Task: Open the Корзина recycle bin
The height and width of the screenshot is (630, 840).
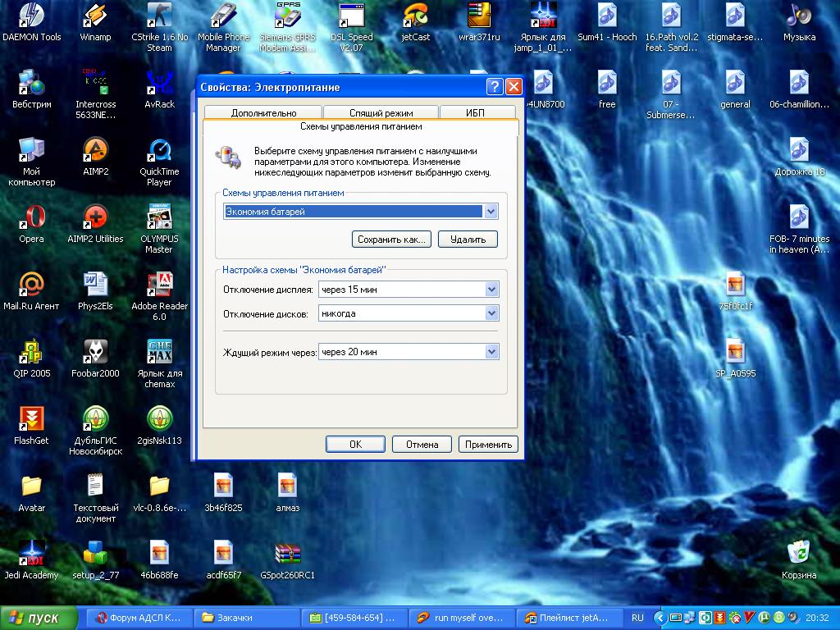Action: coord(798,553)
